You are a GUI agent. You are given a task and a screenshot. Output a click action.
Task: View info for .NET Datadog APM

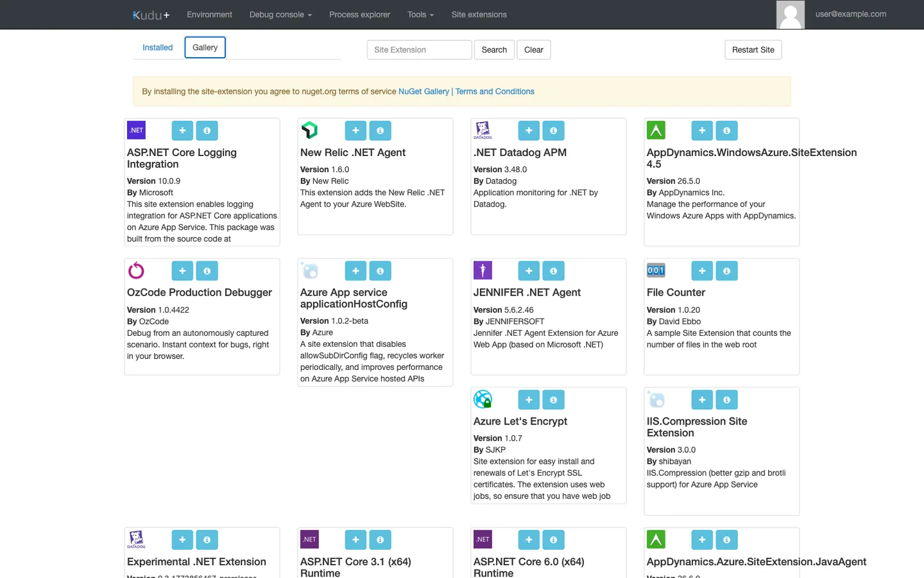click(x=553, y=130)
